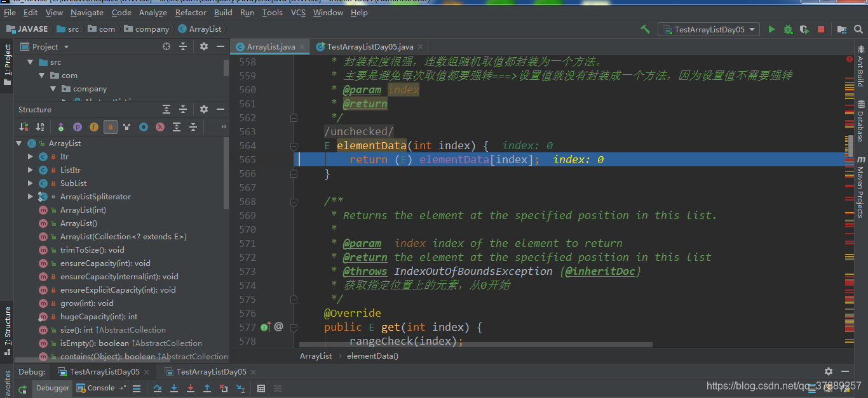This screenshot has width=868, height=398.
Task: Toggle sort by visibility in Structure
Action: (x=24, y=127)
